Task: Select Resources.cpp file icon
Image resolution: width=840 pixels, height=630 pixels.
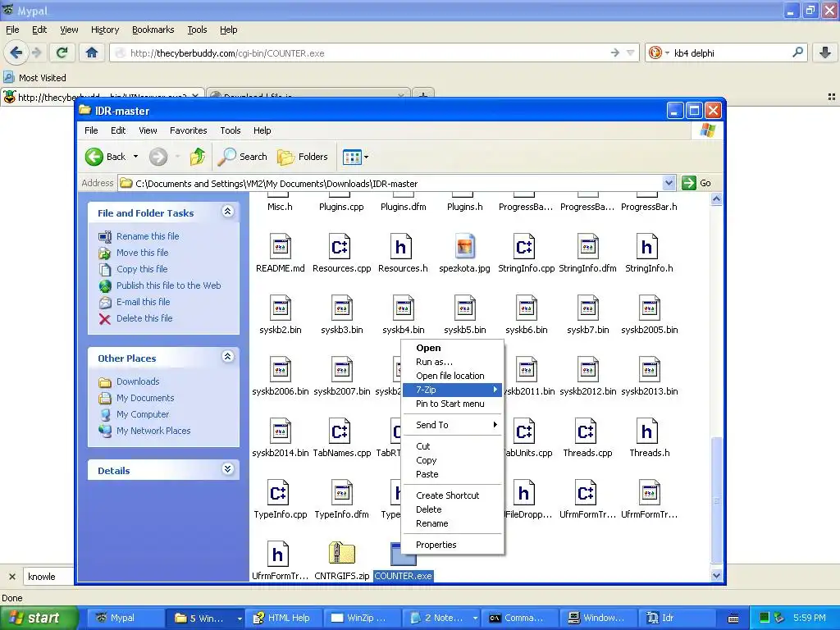Action: pos(340,246)
